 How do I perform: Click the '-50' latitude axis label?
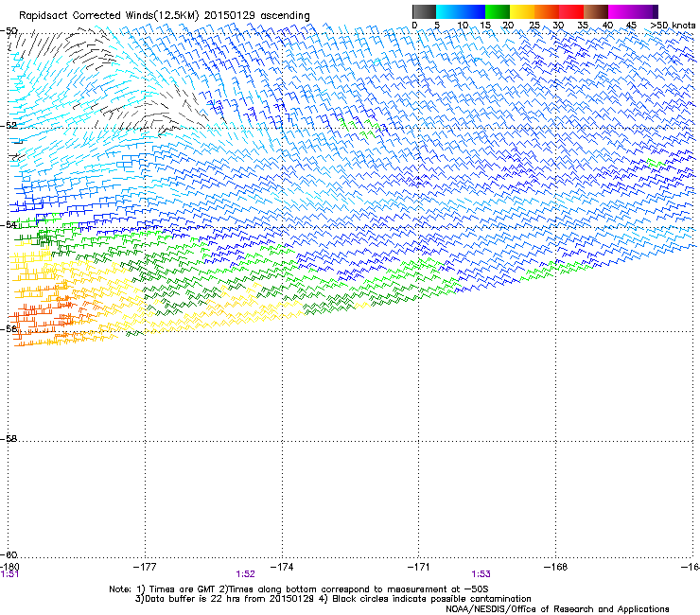pos(9,31)
